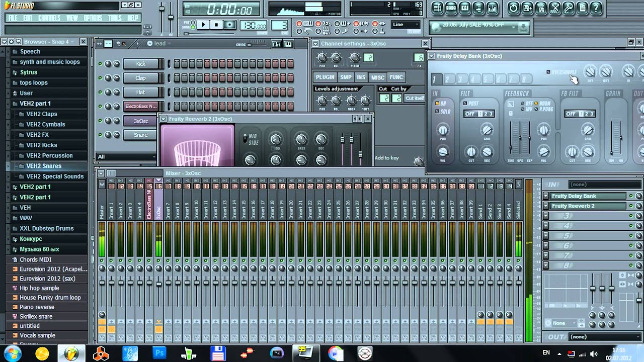The height and width of the screenshot is (362, 644).
Task: Select the 3xOsc channel button
Action: click(x=141, y=121)
